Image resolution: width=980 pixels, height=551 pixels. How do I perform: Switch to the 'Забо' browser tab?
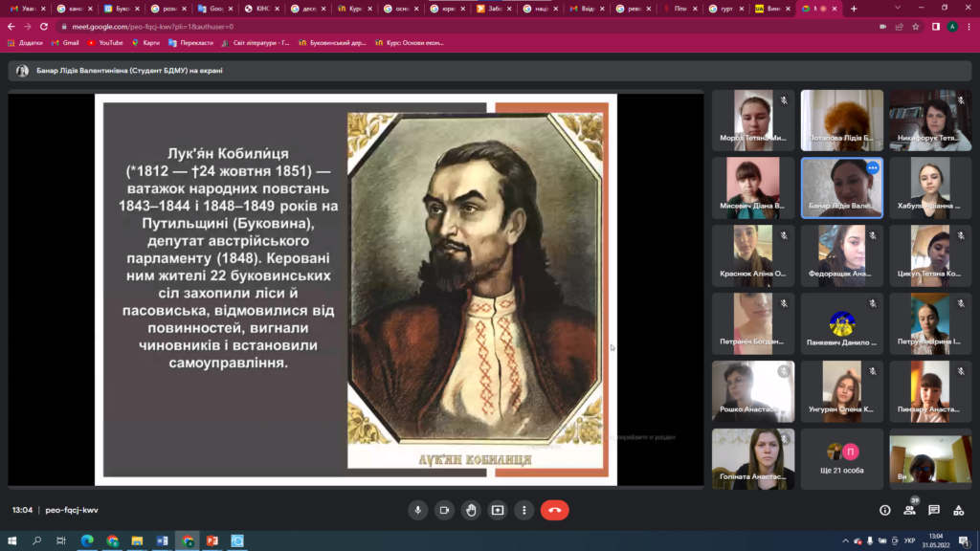(493, 9)
